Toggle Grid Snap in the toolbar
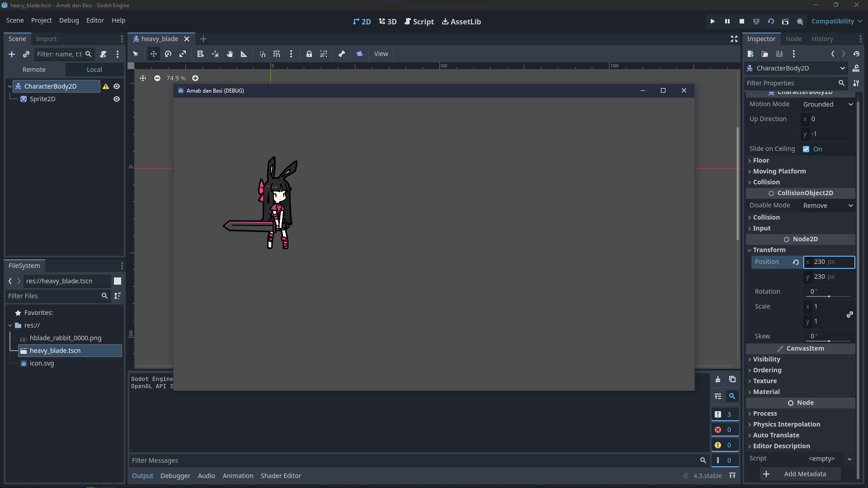The width and height of the screenshot is (868, 488). pos(277,54)
